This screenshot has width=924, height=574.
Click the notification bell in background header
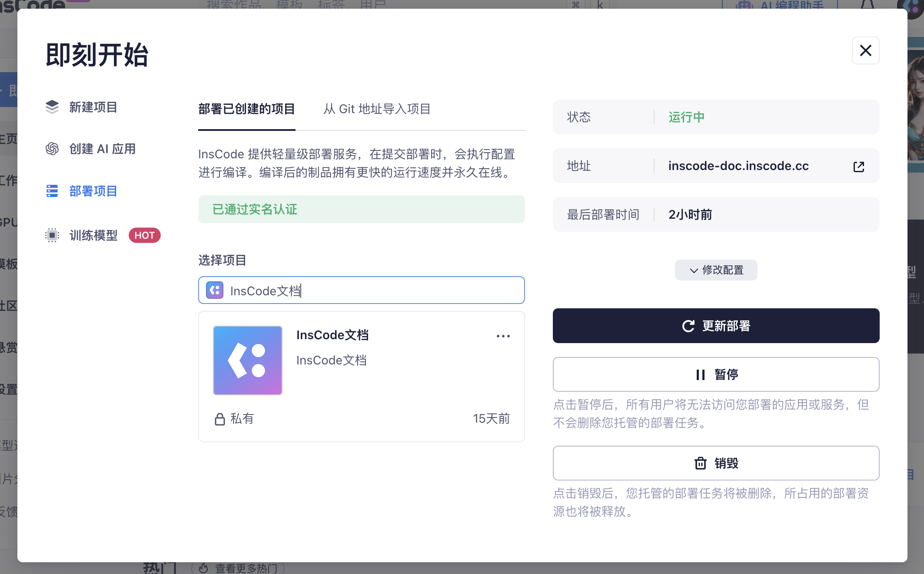pyautogui.click(x=867, y=4)
